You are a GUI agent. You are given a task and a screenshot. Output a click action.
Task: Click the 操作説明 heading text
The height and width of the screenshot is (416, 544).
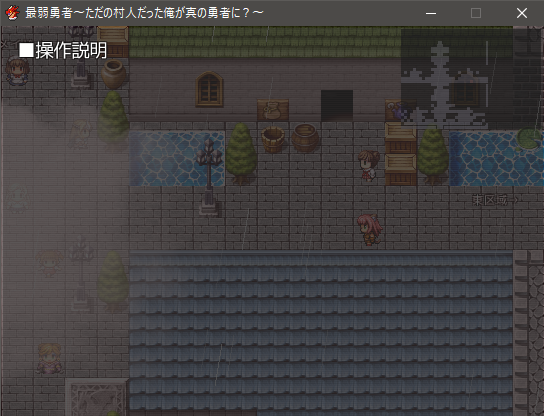pyautogui.click(x=71, y=51)
